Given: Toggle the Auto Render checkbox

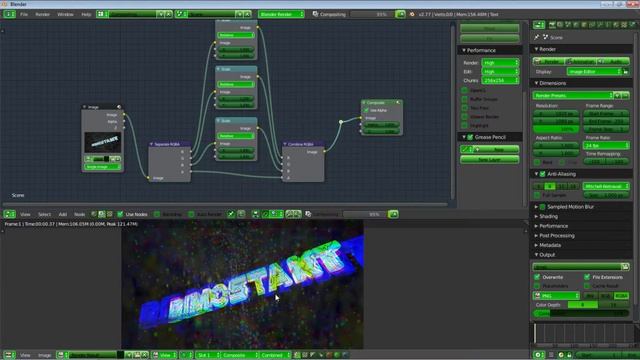Looking at the screenshot, I should 191,214.
